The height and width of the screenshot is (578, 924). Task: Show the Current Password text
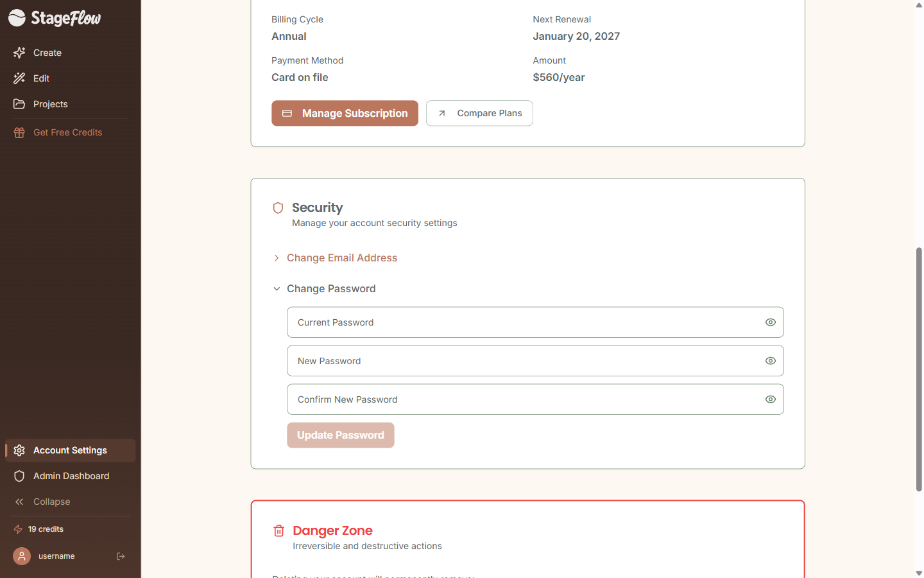771,322
